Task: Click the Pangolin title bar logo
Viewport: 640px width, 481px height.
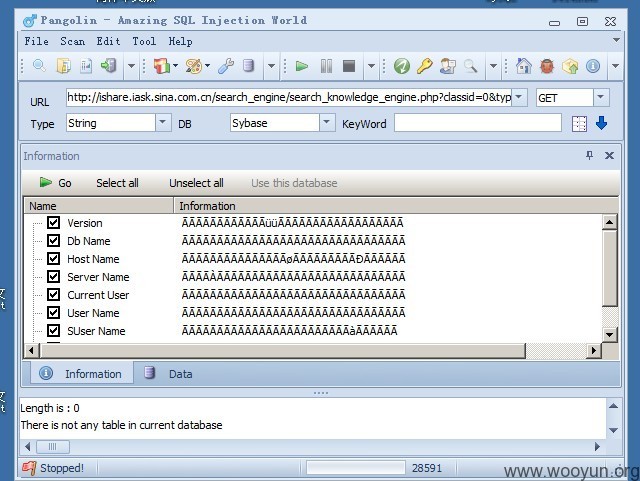Action: pos(29,20)
